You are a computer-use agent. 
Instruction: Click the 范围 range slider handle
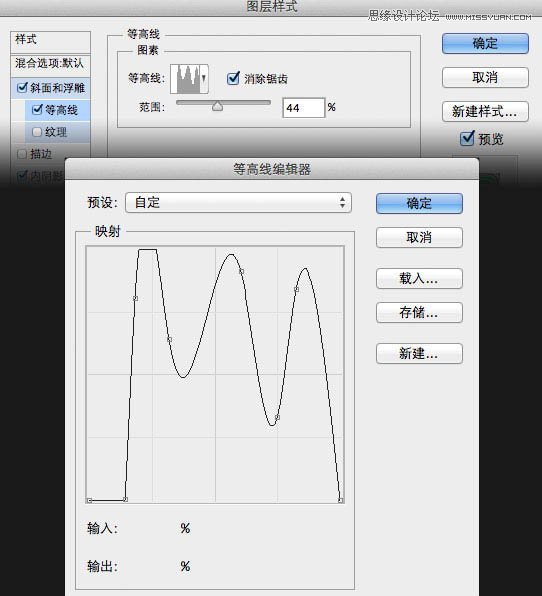(x=217, y=106)
